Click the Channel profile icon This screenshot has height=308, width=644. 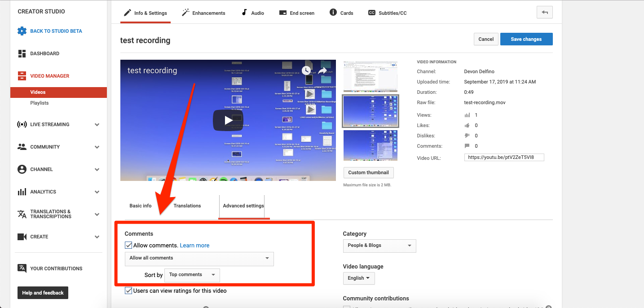(22, 169)
